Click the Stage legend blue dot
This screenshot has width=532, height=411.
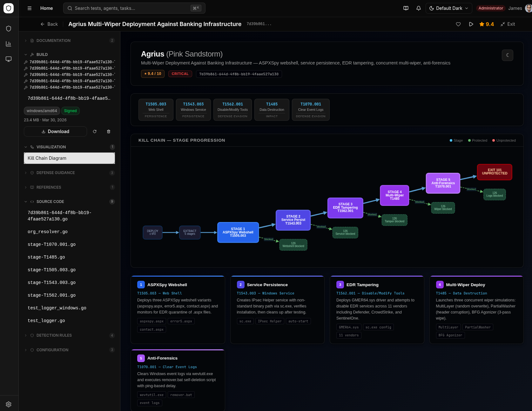click(x=451, y=140)
